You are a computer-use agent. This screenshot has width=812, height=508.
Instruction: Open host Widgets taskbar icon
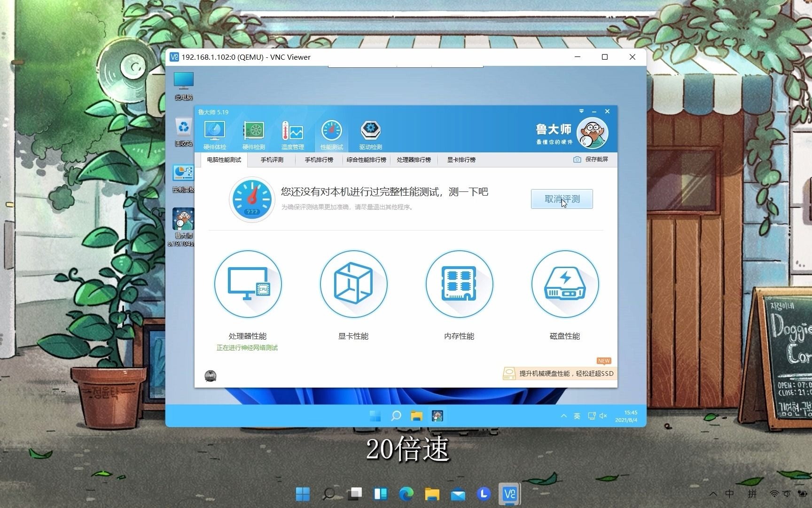(x=381, y=494)
